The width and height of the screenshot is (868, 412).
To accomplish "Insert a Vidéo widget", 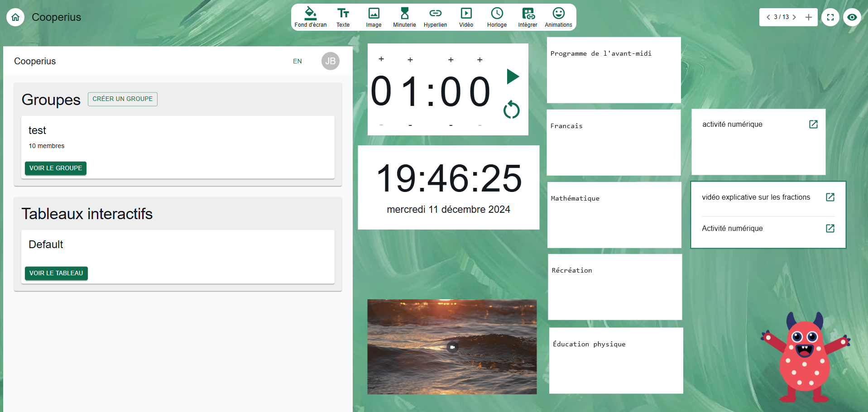I will [x=466, y=17].
